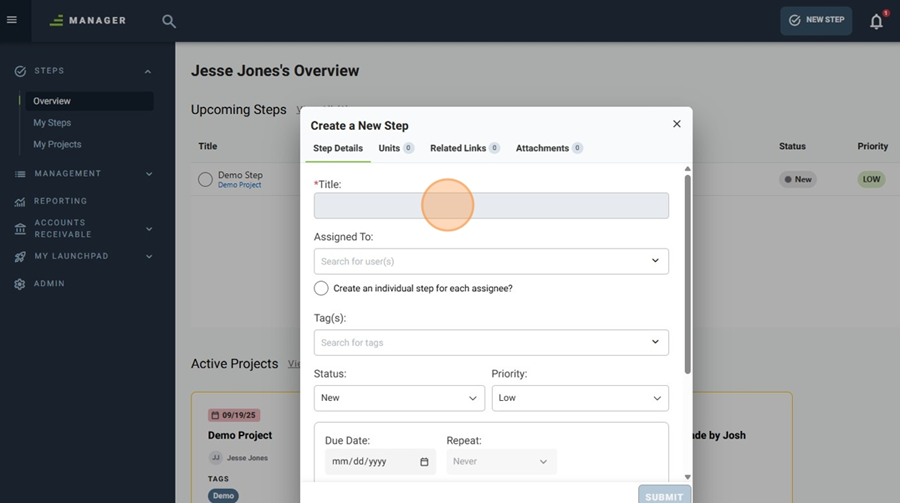The width and height of the screenshot is (900, 503).
Task: Open the Tag(s) search dropdown
Action: coord(491,343)
